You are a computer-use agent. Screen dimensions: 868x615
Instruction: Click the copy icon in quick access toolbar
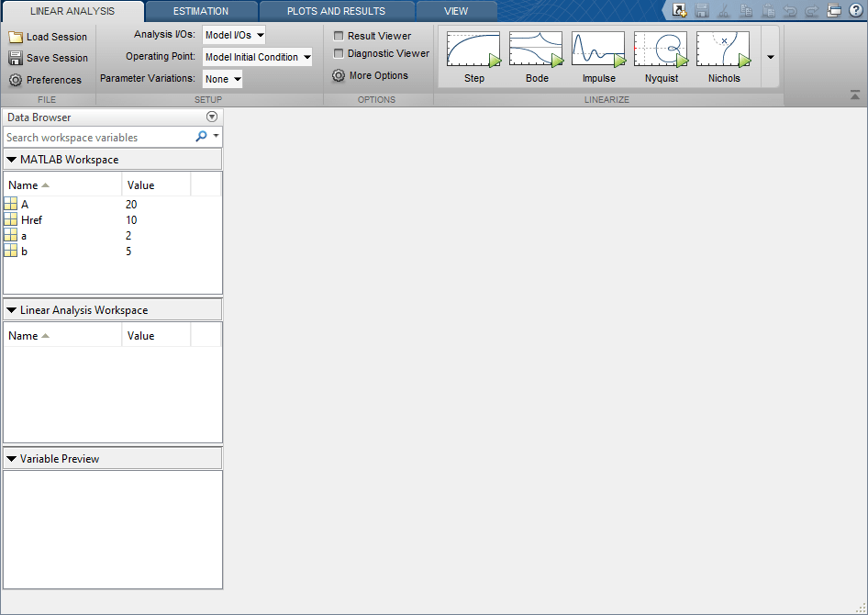pos(746,10)
